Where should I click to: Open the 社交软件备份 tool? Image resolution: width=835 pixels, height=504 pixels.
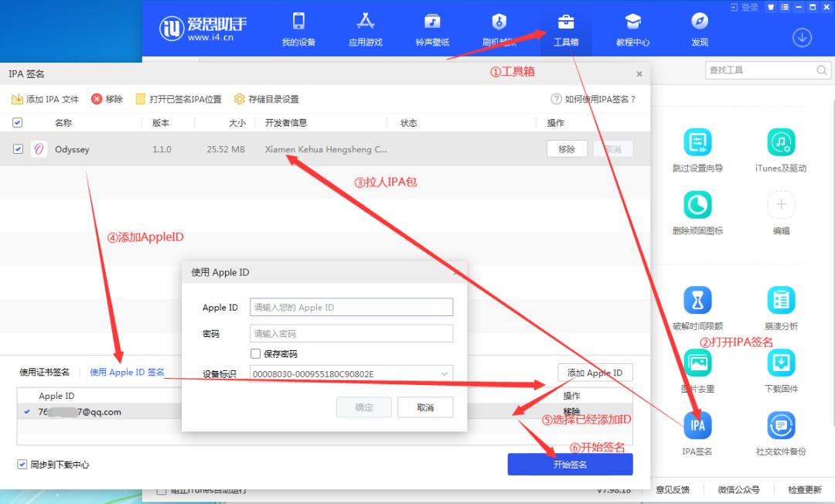[781, 425]
